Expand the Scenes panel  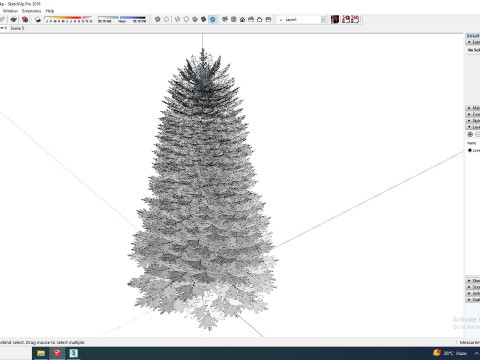(x=469, y=287)
